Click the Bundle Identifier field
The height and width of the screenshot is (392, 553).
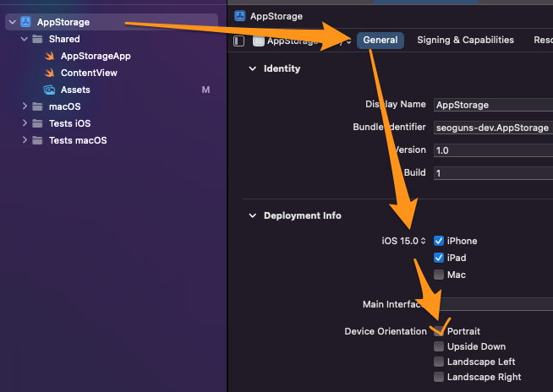(493, 128)
